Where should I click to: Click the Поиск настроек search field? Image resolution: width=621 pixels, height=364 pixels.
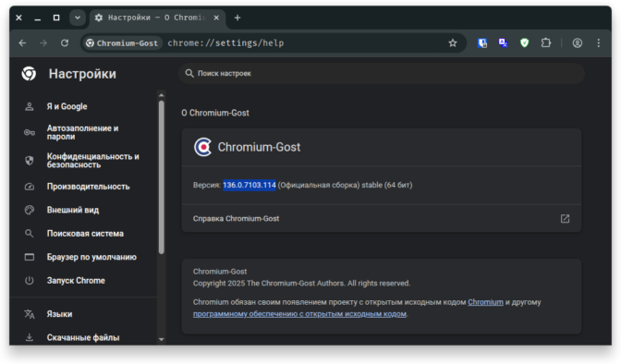[382, 73]
